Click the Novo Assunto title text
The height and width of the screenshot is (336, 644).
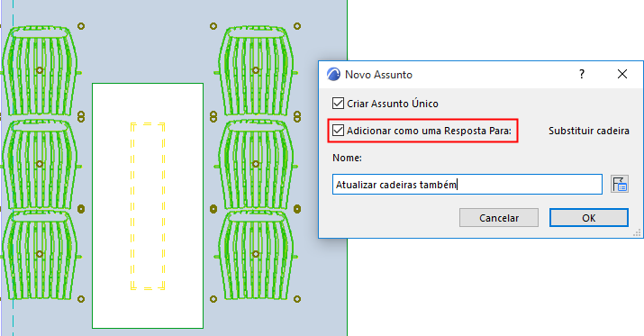click(x=378, y=75)
